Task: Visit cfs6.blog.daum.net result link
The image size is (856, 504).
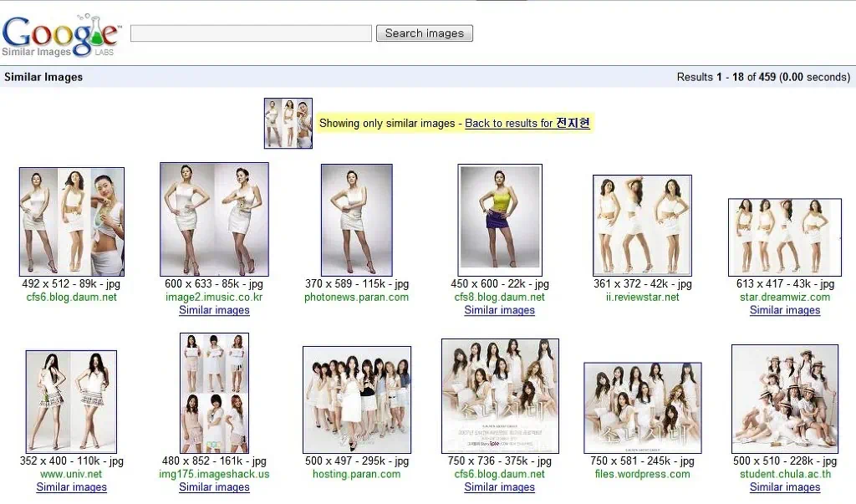Action: coord(71,296)
